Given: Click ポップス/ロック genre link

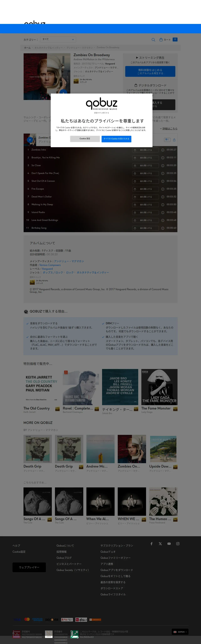Looking at the screenshot, I should click(x=53, y=272).
